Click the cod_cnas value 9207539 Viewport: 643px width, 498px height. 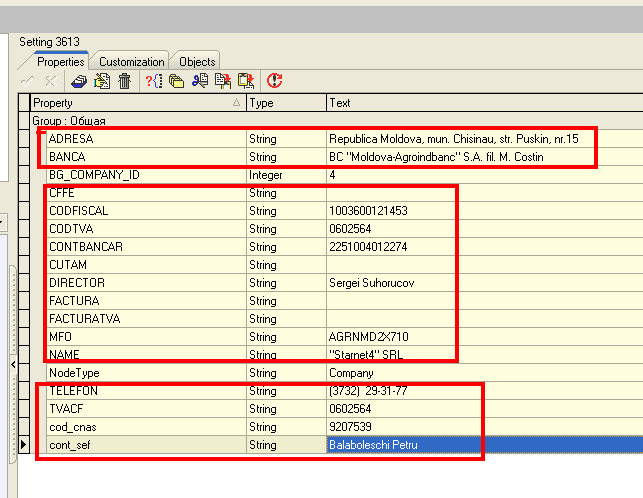[x=350, y=427]
